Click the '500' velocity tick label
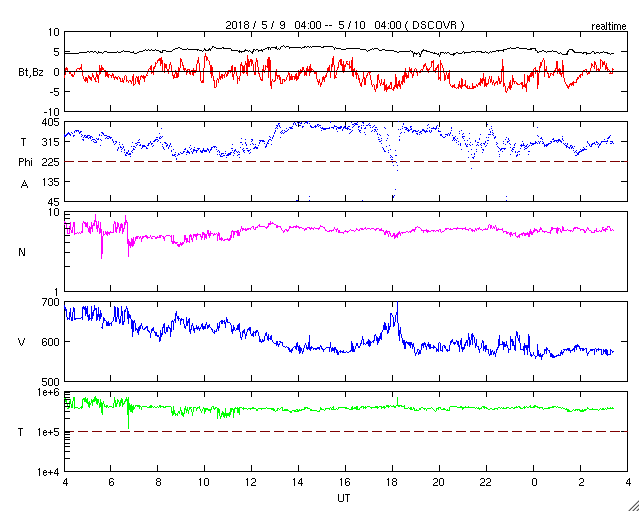Screen dimensions: 640x512 52,382
